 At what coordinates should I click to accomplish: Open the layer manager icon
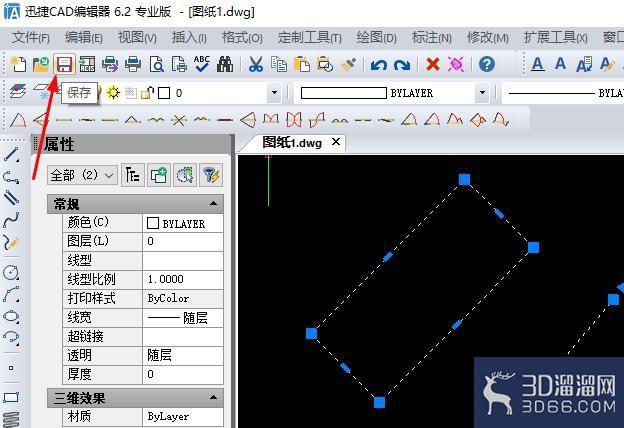[x=18, y=92]
